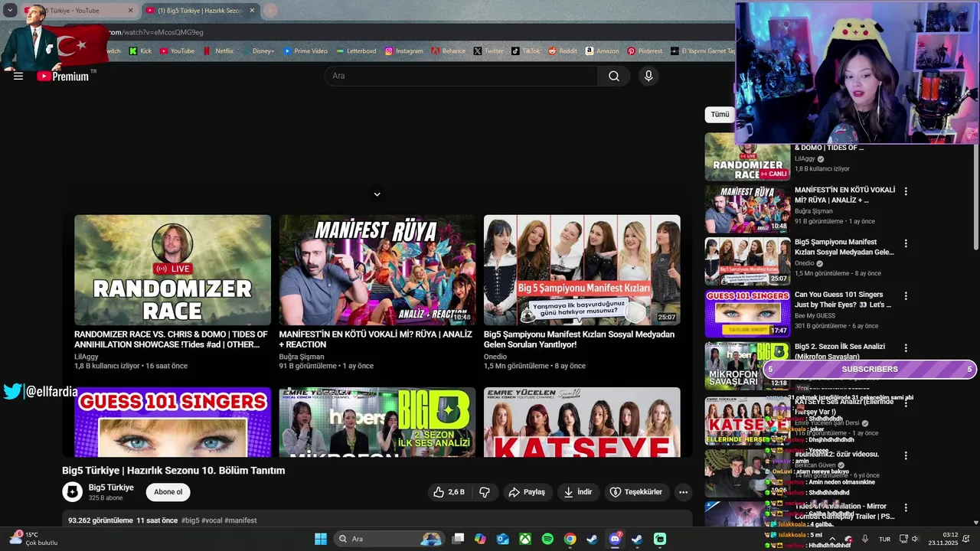Click the #big5 hashtag in description
The height and width of the screenshot is (551, 980).
(190, 520)
